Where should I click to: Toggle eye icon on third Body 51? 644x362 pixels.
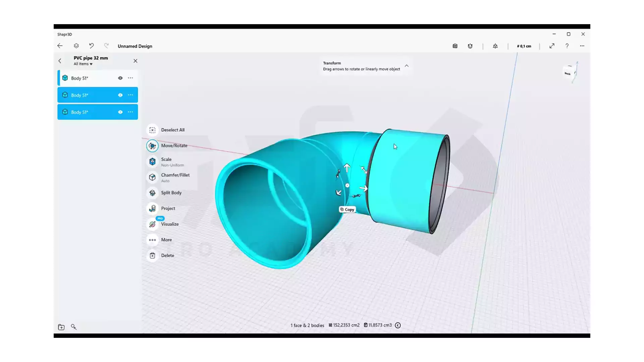point(120,112)
